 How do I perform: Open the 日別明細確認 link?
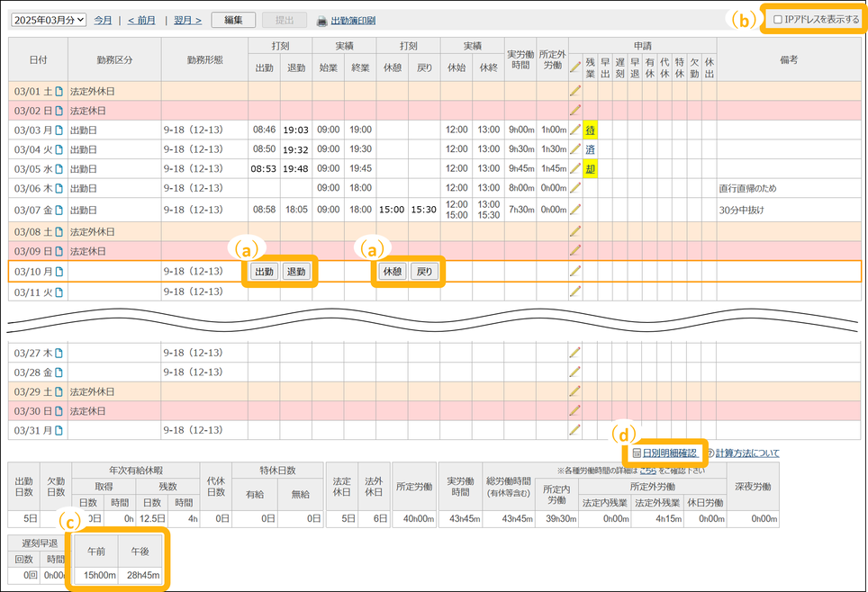coord(669,453)
